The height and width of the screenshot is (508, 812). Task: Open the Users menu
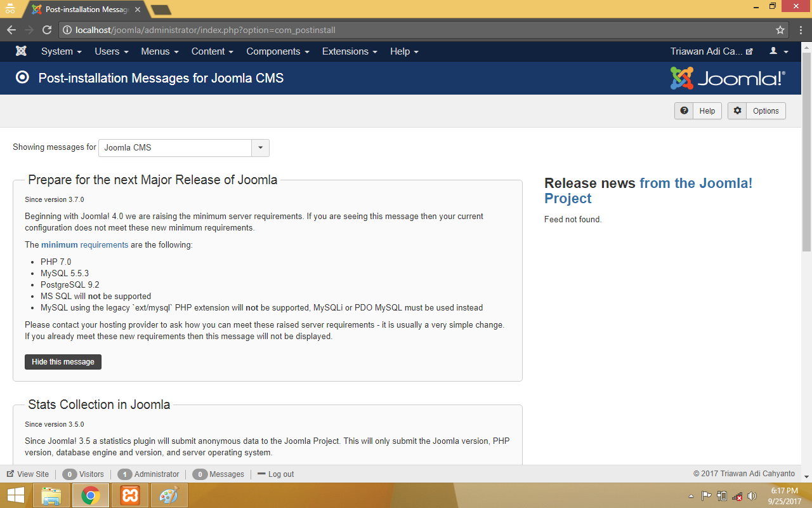pyautogui.click(x=112, y=51)
